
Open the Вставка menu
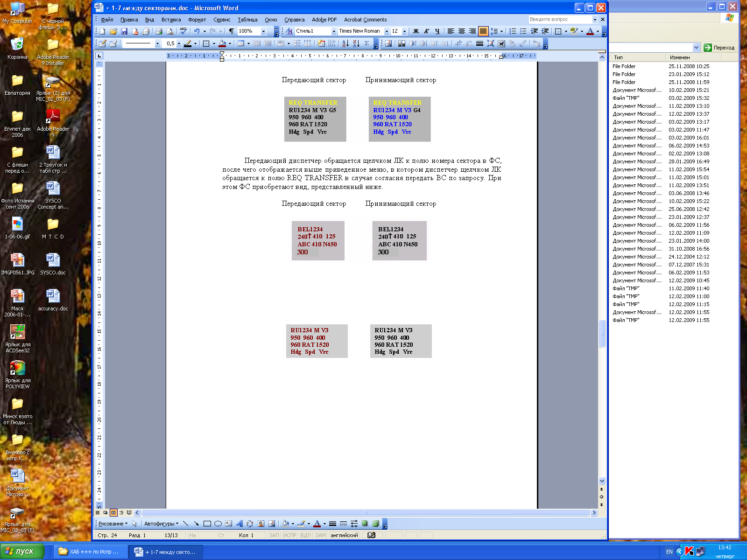tap(171, 20)
